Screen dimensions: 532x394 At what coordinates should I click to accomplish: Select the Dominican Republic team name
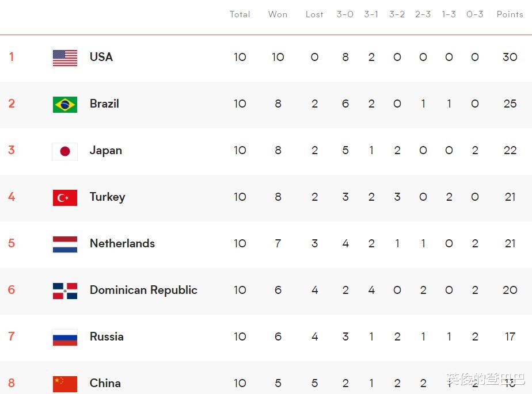pos(143,290)
